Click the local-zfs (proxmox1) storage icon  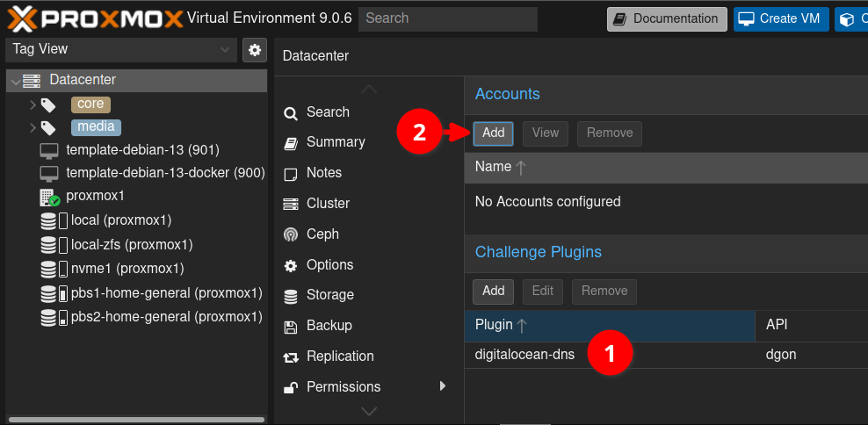[54, 246]
